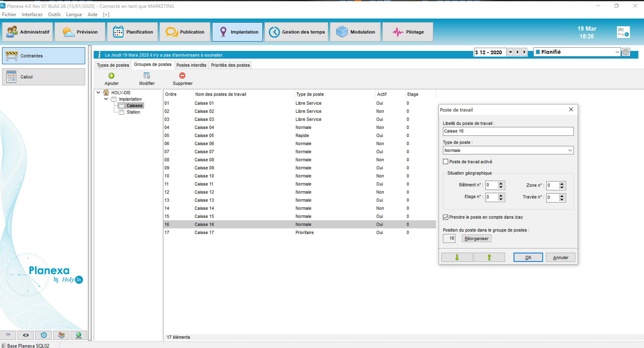Click the Libellé du poste de travail field
Image resolution: width=644 pixels, height=348 pixels.
(x=508, y=131)
